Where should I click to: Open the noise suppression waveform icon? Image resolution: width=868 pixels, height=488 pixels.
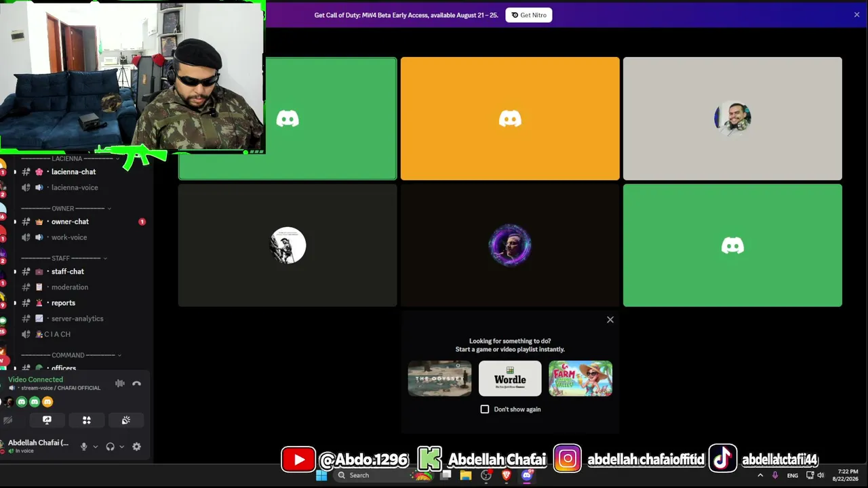tap(120, 384)
